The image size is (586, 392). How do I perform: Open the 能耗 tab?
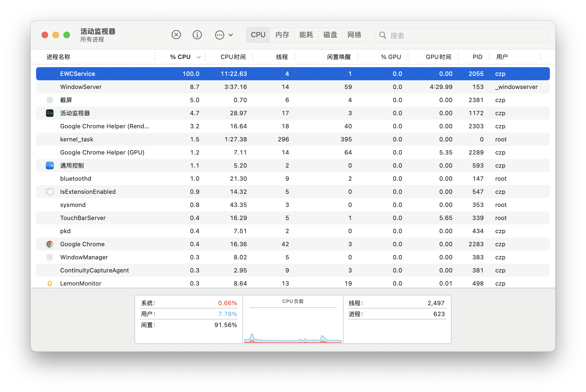tap(306, 35)
